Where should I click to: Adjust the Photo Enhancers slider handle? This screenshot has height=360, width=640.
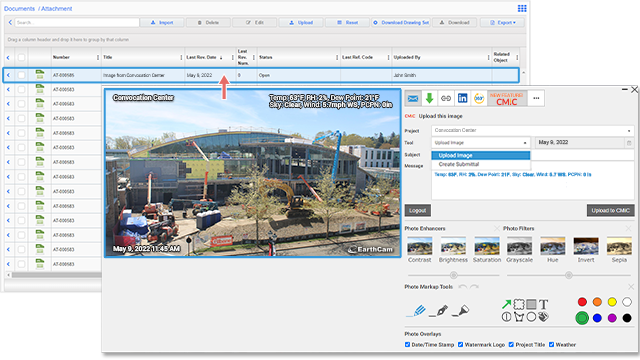453,275
